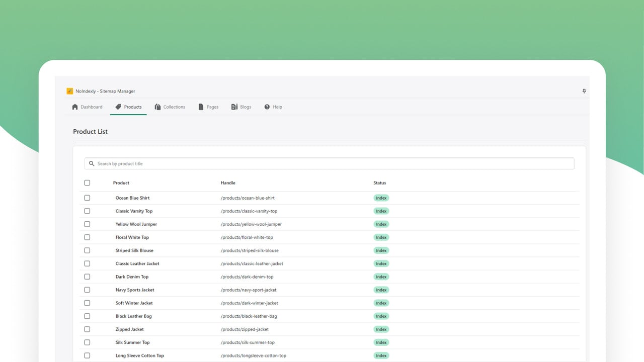Click the pin icon in the app header

pyautogui.click(x=584, y=91)
